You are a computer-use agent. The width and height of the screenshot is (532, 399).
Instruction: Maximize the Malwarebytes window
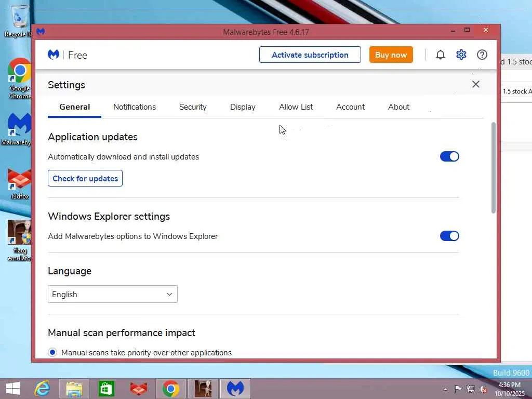click(467, 30)
